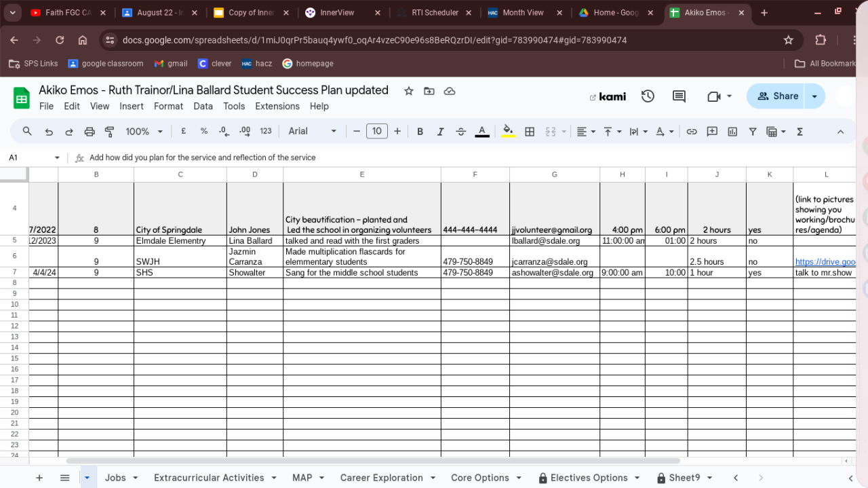This screenshot has width=868, height=488.
Task: Open the drive.google link in column L
Action: (824, 262)
